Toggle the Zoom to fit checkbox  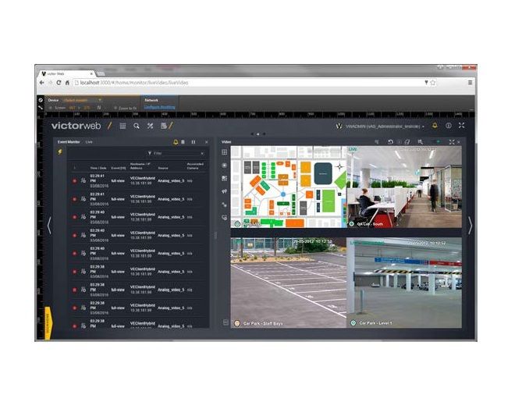click(x=115, y=109)
